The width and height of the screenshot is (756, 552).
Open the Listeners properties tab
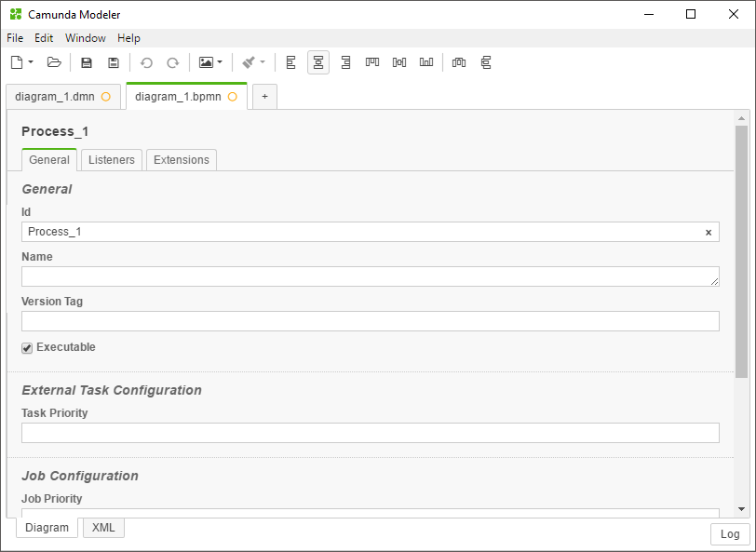[112, 160]
